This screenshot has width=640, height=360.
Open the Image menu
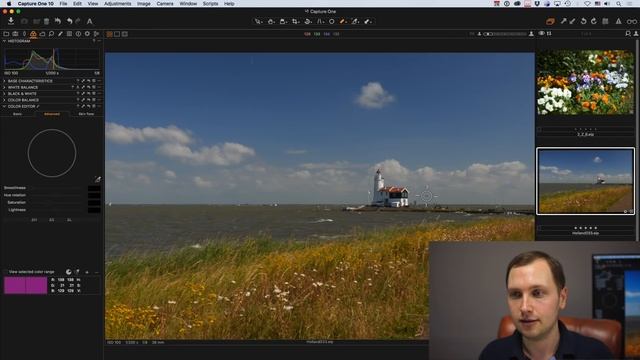(x=144, y=3)
